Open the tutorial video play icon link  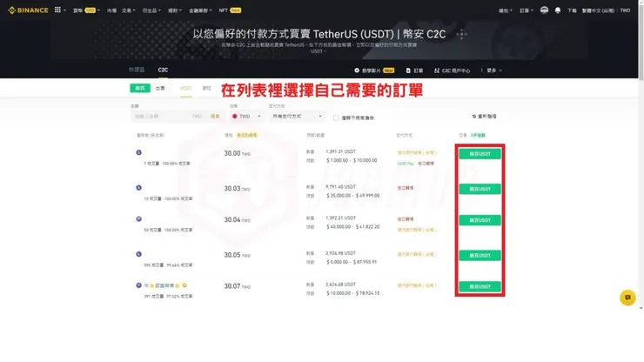point(357,70)
